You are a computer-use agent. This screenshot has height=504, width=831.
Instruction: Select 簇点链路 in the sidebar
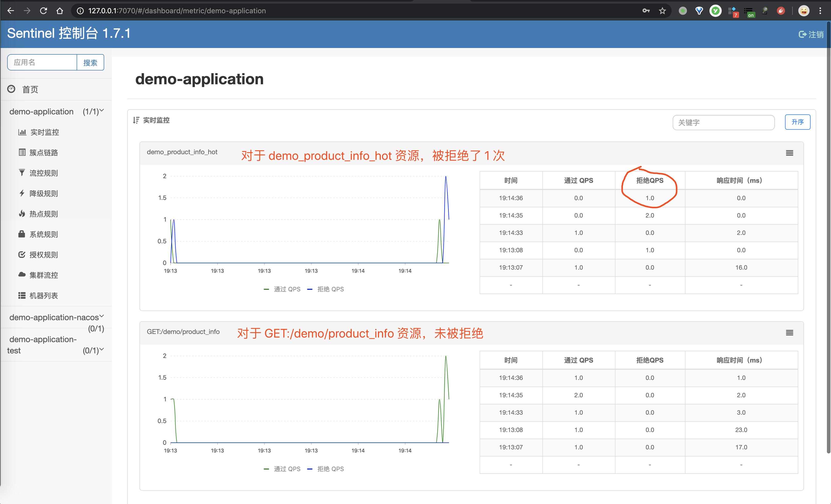pyautogui.click(x=43, y=152)
